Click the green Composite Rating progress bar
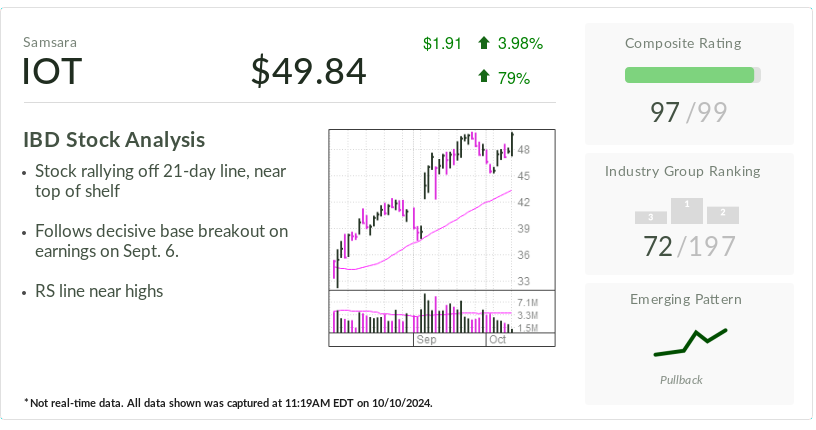 tap(690, 75)
